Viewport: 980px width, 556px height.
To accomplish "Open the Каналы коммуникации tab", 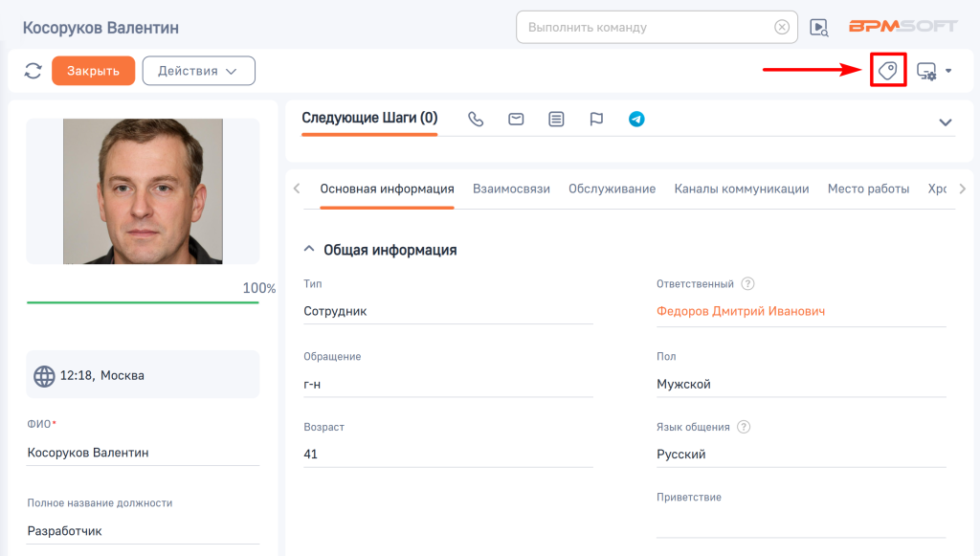I will pos(741,189).
